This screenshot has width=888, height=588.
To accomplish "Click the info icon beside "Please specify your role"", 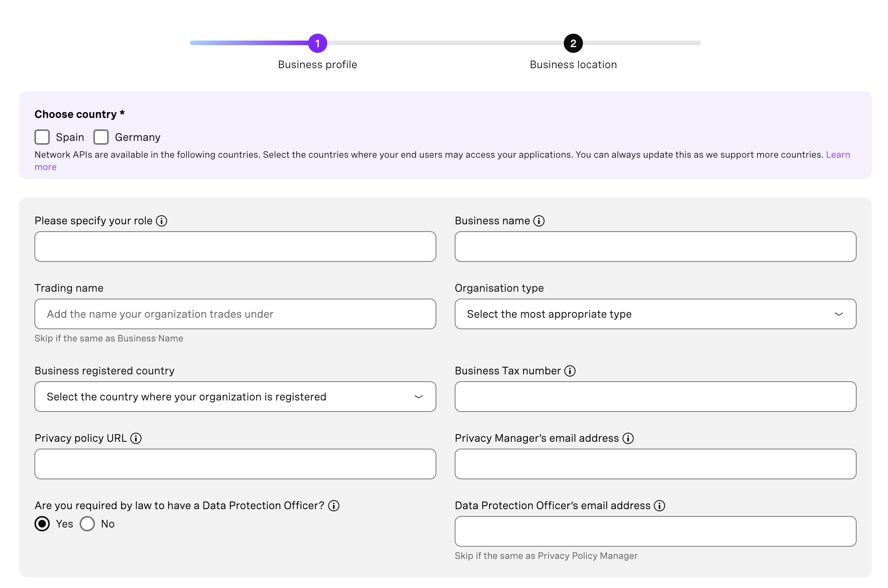I will (162, 220).
